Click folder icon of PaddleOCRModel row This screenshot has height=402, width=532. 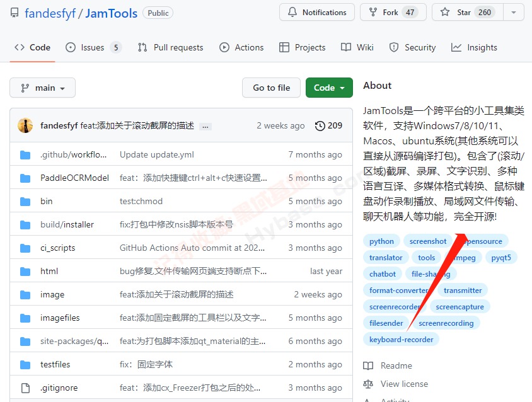(25, 178)
